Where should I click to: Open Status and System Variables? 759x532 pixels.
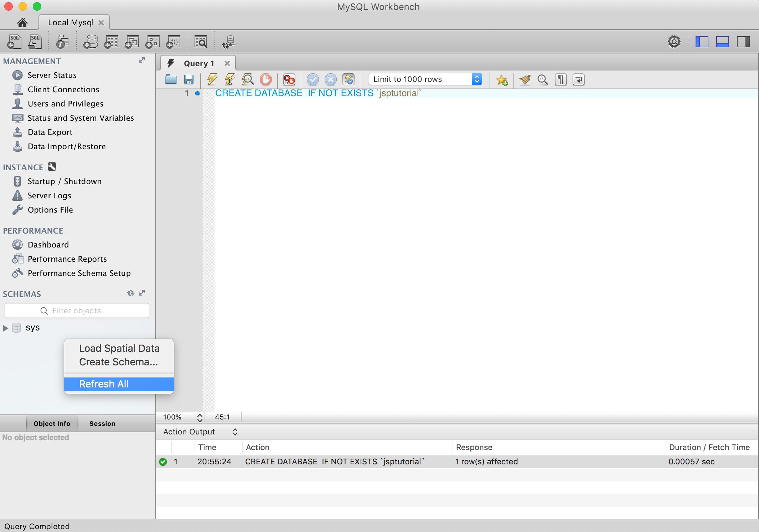pos(81,118)
